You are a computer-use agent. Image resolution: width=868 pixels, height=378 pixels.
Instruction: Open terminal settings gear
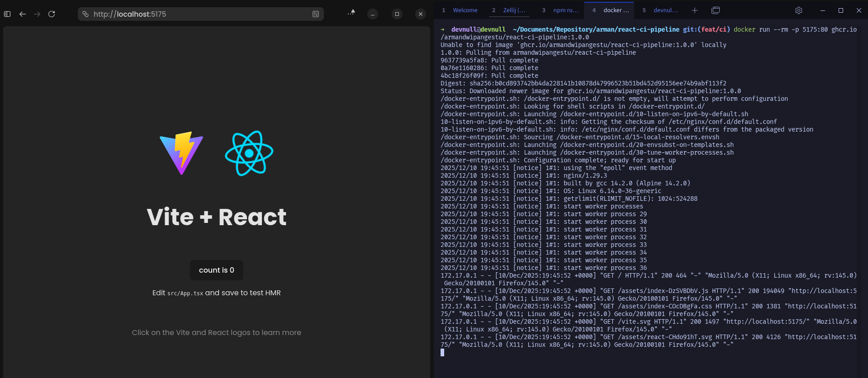[x=799, y=10]
